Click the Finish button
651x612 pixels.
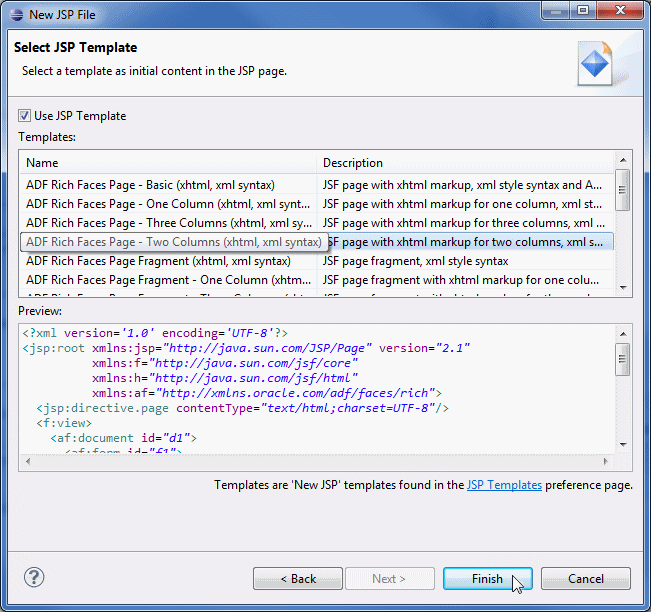(x=487, y=578)
